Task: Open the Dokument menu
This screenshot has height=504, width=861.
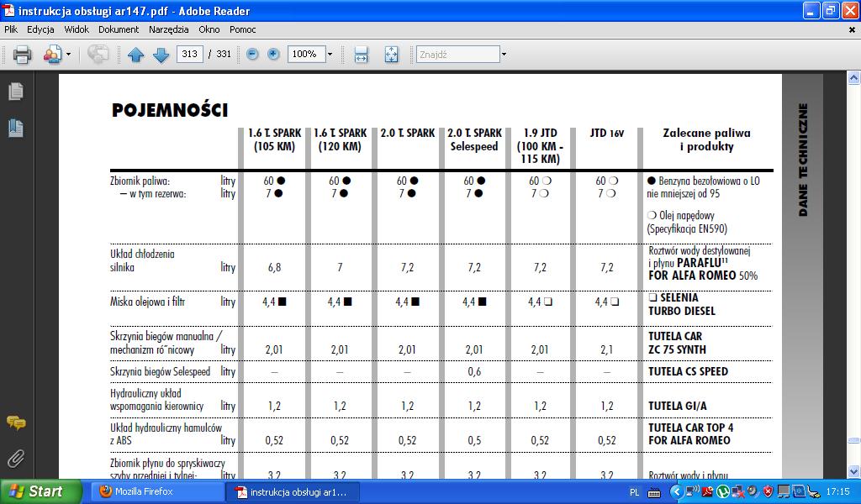Action: point(119,29)
